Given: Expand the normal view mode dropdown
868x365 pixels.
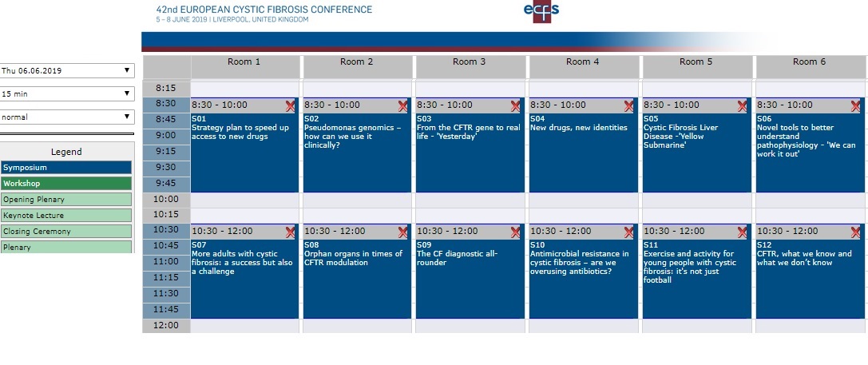Looking at the screenshot, I should point(67,117).
